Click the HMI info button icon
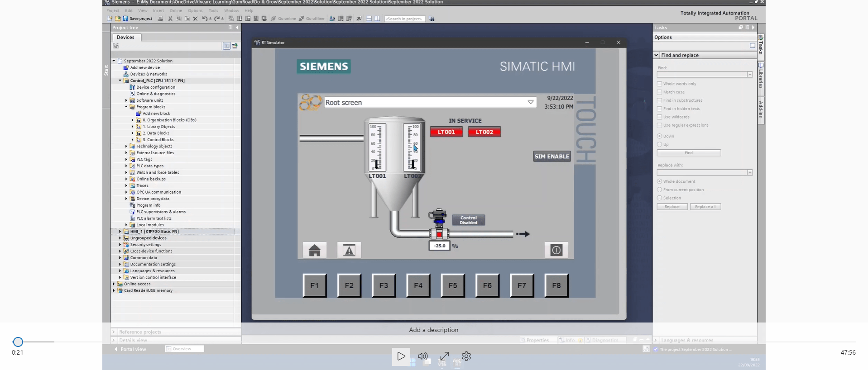Viewport: 868px width, 370px height. (x=556, y=250)
